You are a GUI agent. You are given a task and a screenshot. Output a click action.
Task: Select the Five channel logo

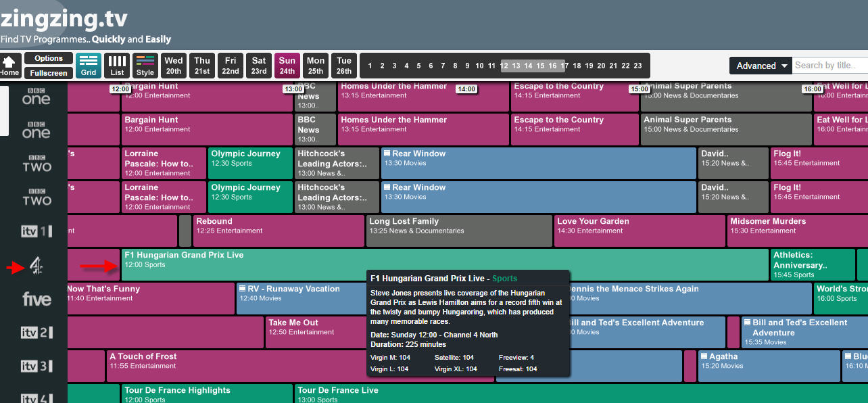(37, 299)
